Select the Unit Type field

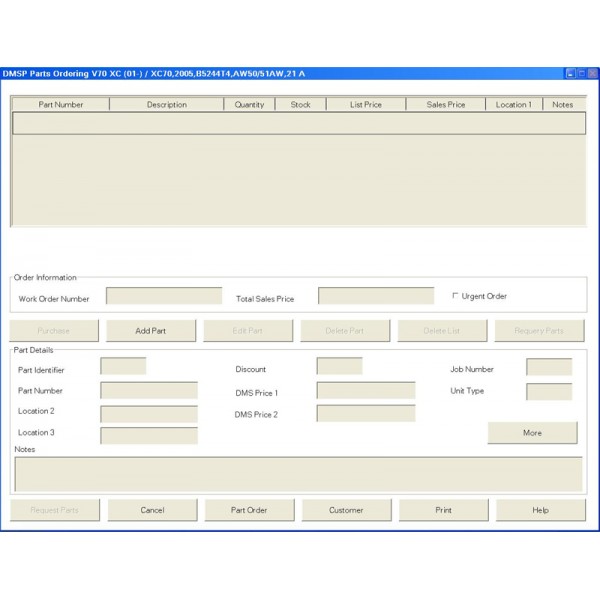[549, 391]
